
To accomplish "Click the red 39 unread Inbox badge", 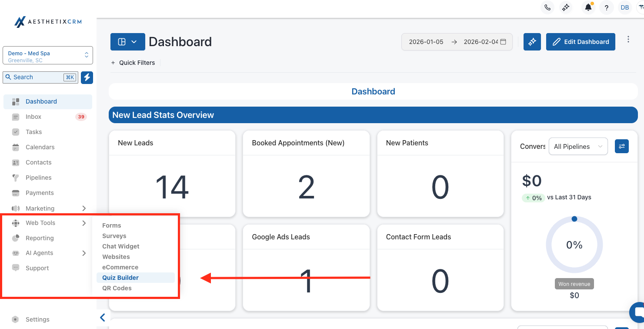I will coord(81,117).
